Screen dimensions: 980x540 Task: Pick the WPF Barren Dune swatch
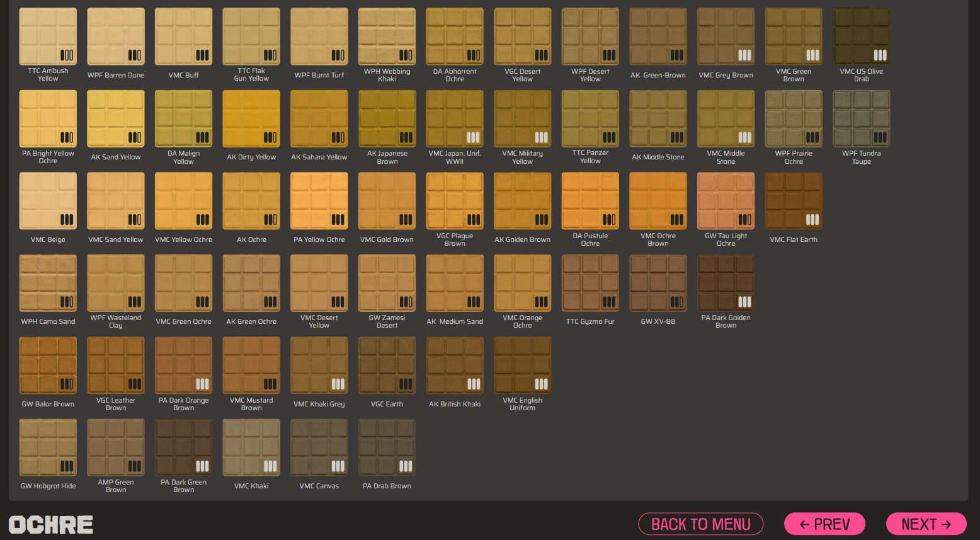[x=116, y=37]
